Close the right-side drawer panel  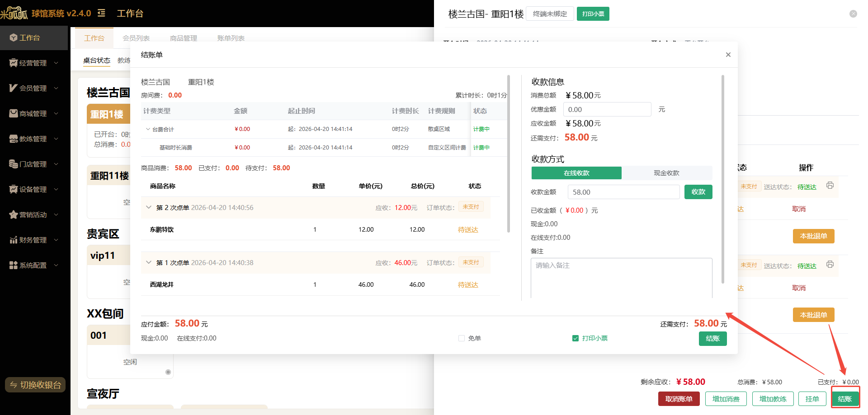coord(853,14)
